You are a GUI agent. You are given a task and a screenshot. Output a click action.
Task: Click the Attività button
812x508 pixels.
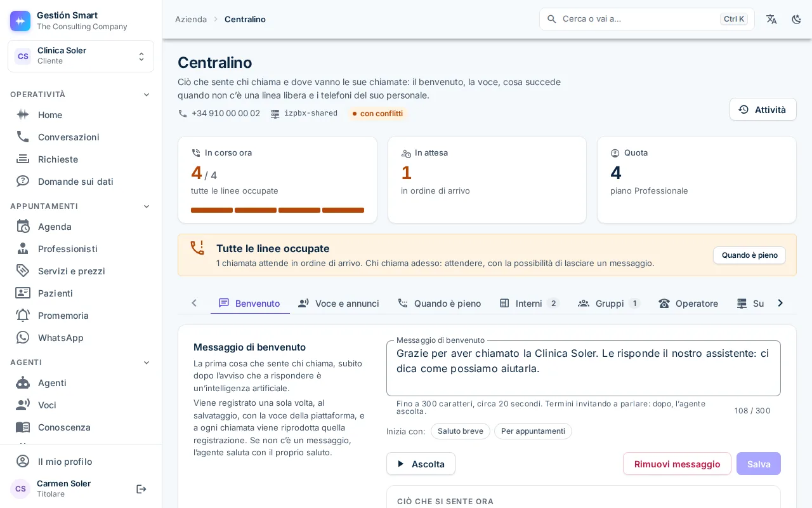pyautogui.click(x=763, y=109)
